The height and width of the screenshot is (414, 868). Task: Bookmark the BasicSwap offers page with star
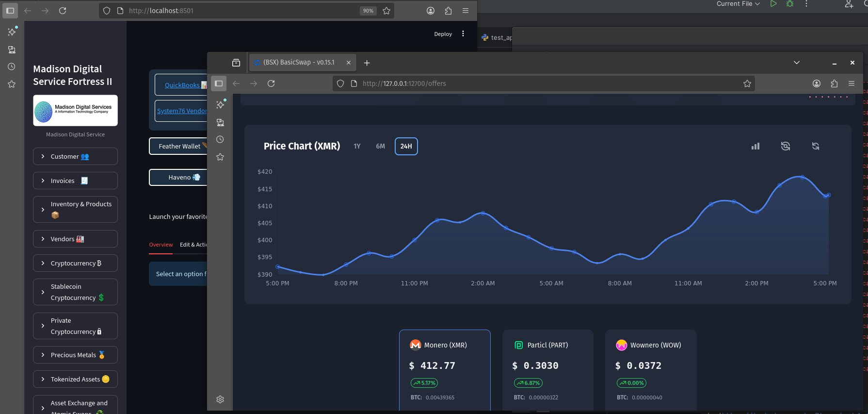[747, 83]
